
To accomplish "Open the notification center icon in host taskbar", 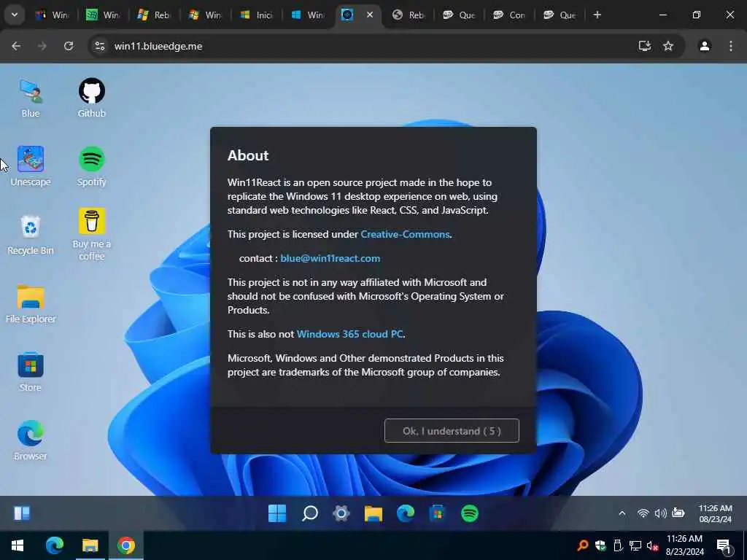I will click(x=723, y=546).
